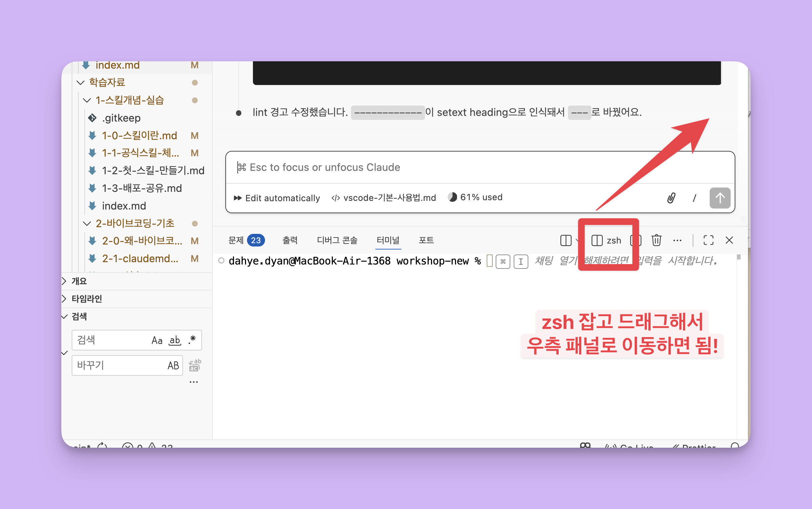Image resolution: width=812 pixels, height=509 pixels.
Task: Click the Edit automatically mode button
Action: click(277, 198)
